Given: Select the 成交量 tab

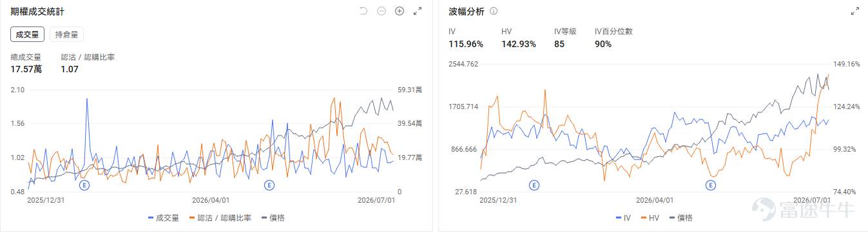Looking at the screenshot, I should [28, 35].
